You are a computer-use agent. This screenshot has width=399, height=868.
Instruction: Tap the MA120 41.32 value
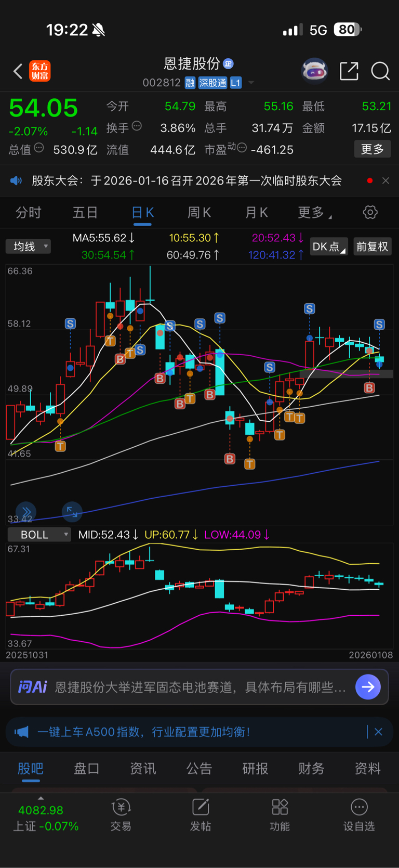point(276,255)
